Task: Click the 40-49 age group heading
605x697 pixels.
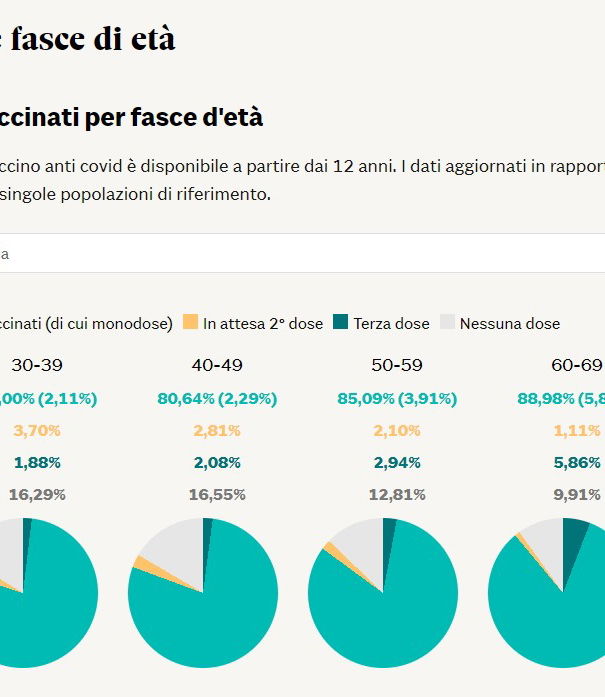Action: [x=217, y=365]
